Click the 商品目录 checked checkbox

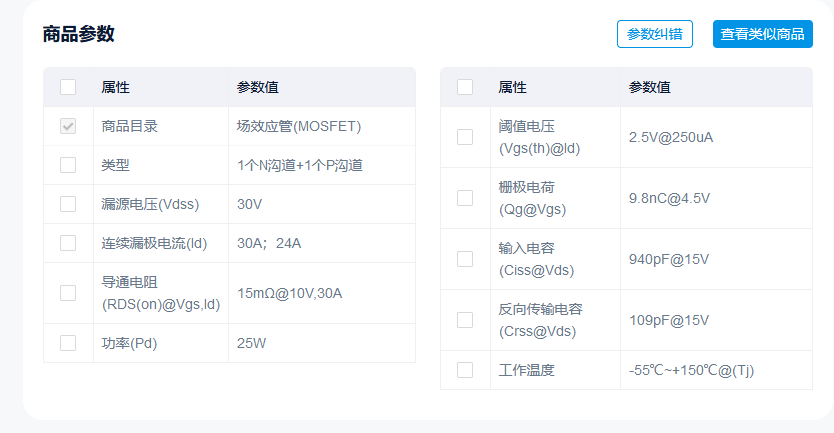click(x=68, y=126)
